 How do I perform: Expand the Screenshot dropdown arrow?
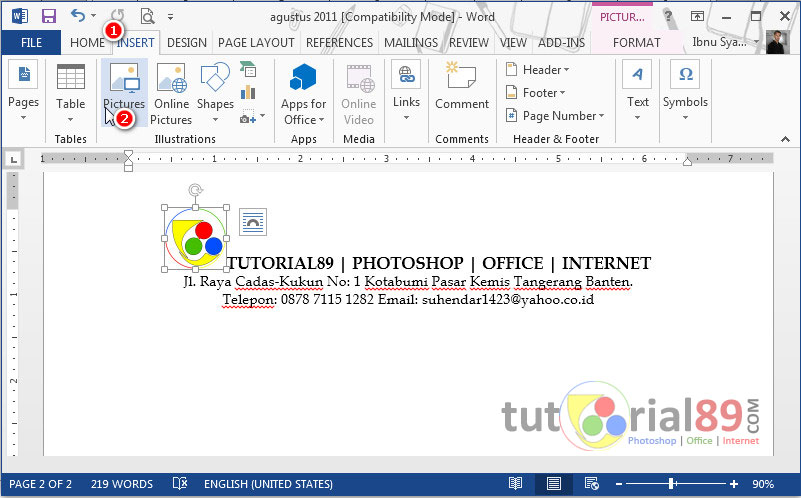[263, 116]
